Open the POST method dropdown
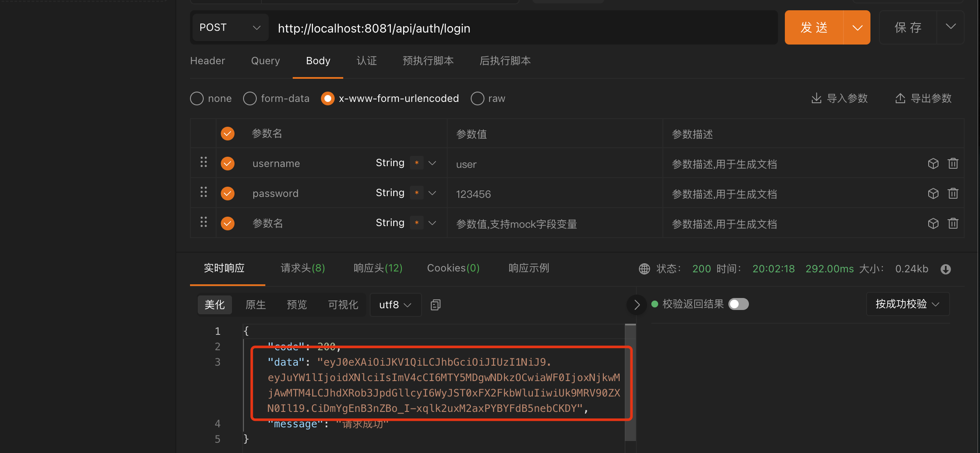The image size is (980, 453). [230, 28]
